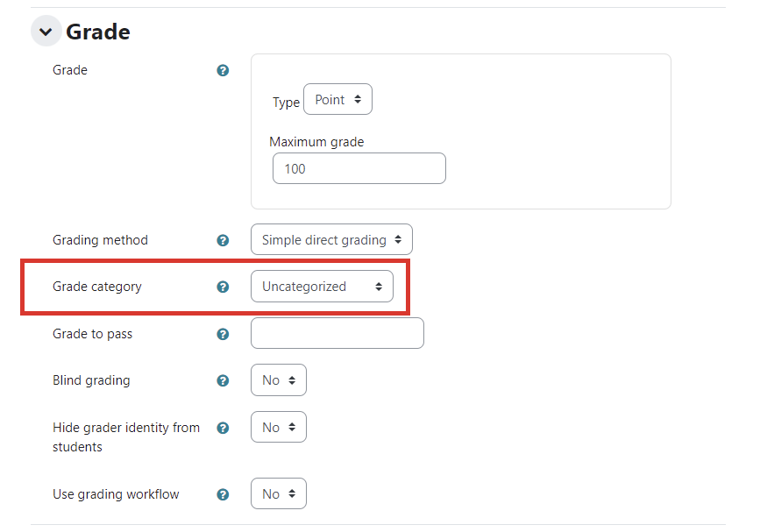Click the Grade to pass field
760x532 pixels.
[337, 334]
